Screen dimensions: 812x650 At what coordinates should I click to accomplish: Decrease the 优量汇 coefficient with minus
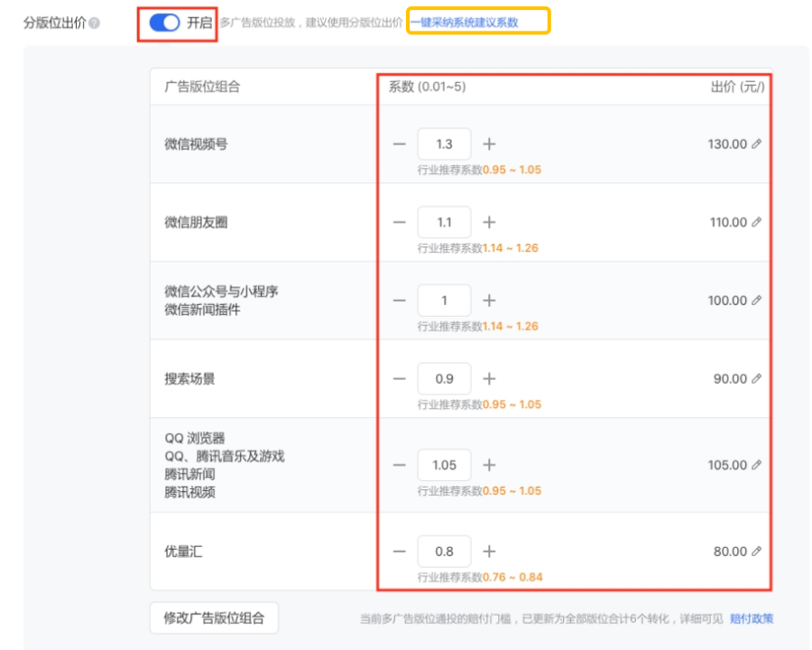pyautogui.click(x=400, y=552)
